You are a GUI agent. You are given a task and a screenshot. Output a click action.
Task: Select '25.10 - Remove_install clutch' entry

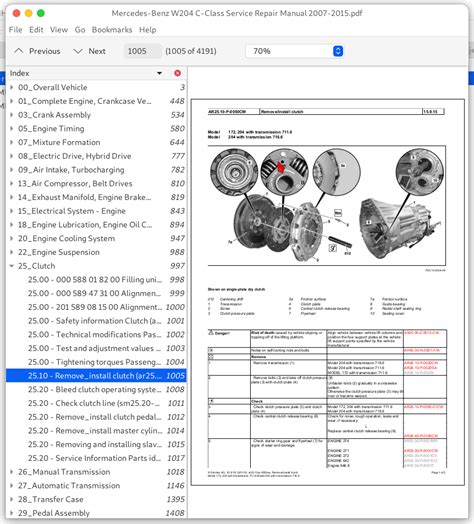(x=96, y=376)
